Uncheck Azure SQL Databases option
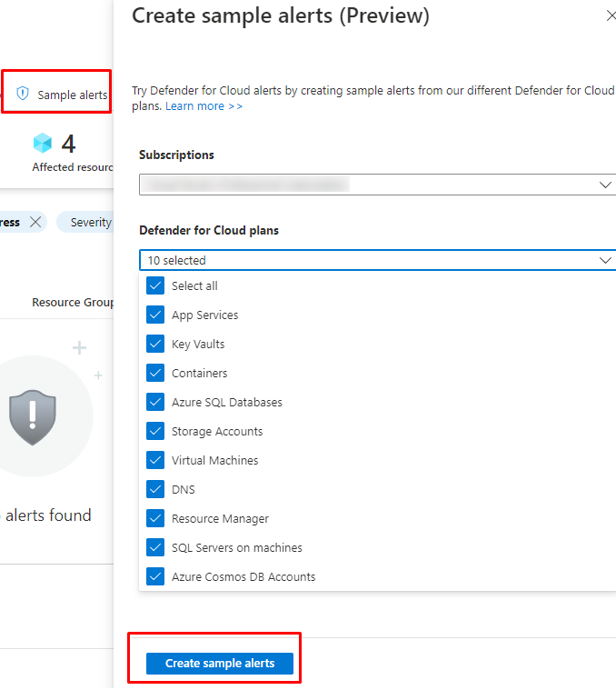 click(x=155, y=402)
